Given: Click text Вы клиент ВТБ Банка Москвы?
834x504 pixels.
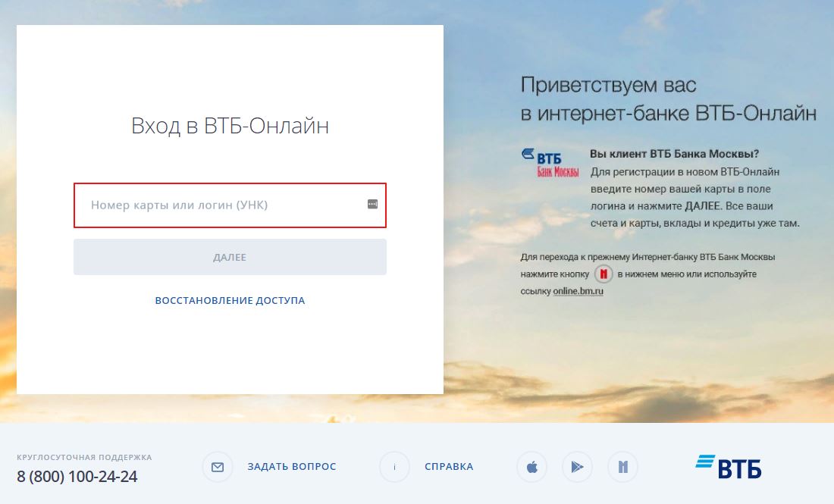Looking at the screenshot, I should click(674, 154).
